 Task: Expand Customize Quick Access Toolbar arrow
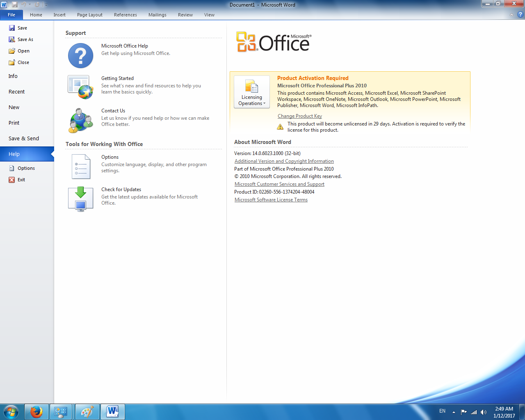[x=46, y=5]
